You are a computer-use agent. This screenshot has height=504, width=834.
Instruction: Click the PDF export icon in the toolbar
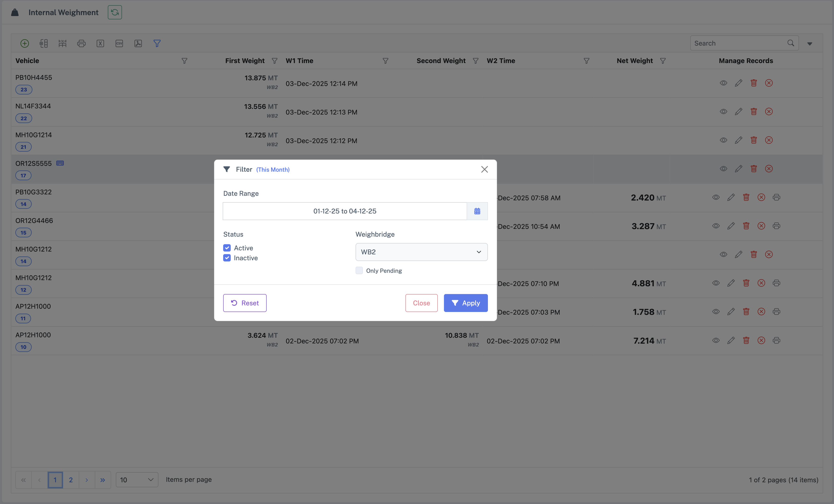(138, 43)
